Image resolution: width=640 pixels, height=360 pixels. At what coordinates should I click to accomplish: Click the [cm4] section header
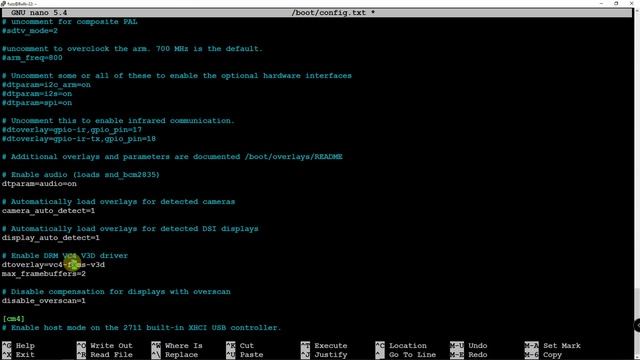(x=13, y=319)
